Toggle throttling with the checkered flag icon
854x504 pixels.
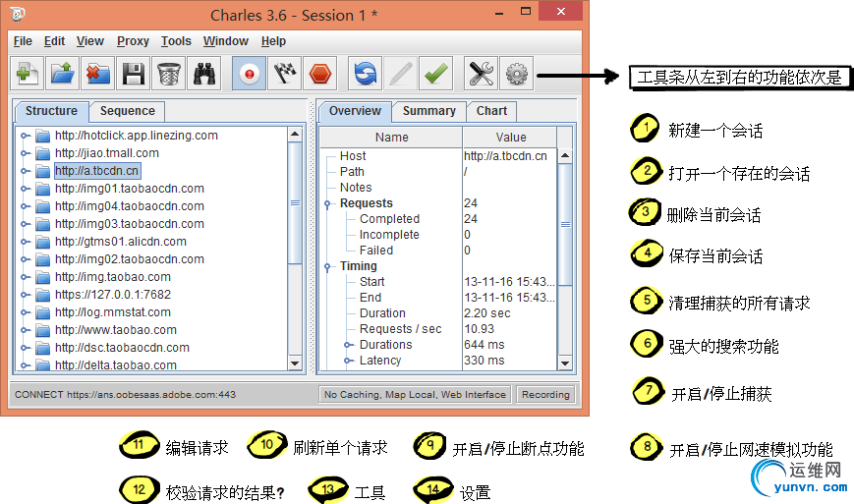285,73
